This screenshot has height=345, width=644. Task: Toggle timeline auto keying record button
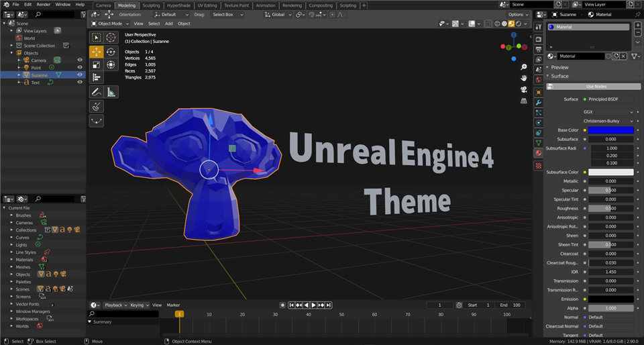[282, 305]
